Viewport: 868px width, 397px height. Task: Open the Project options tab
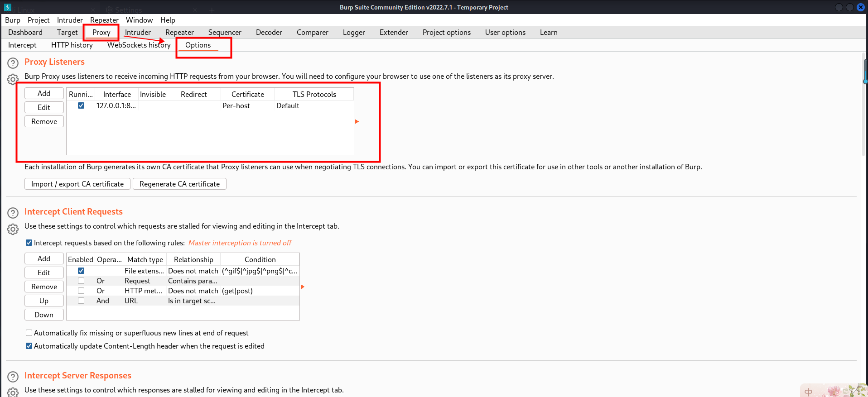click(447, 32)
